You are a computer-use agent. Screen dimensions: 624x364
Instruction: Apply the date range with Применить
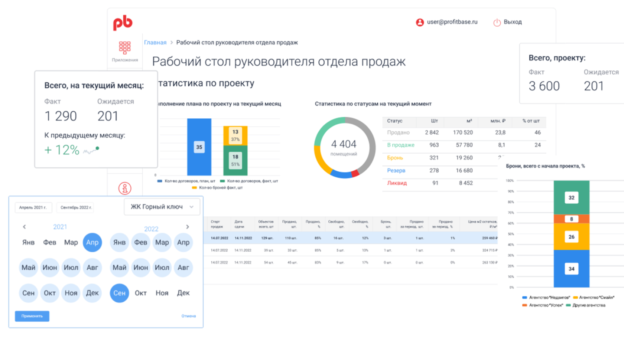[x=32, y=316]
